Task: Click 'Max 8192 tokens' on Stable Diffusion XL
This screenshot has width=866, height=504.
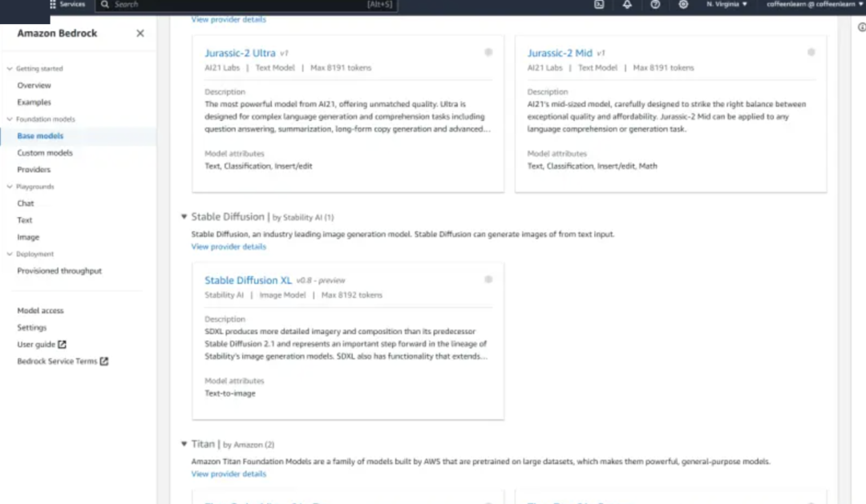Action: [352, 296]
